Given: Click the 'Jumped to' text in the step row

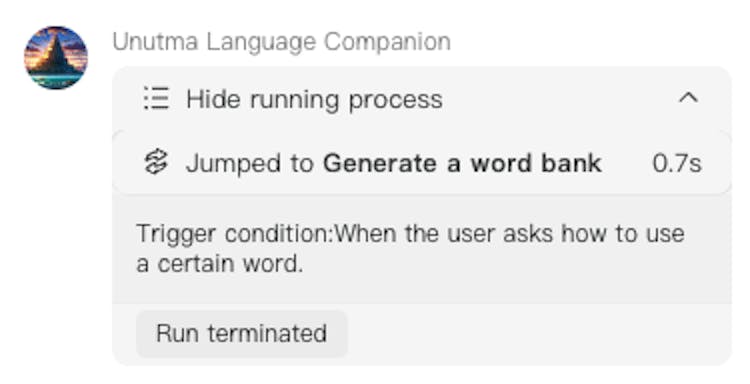Looking at the screenshot, I should [249, 164].
